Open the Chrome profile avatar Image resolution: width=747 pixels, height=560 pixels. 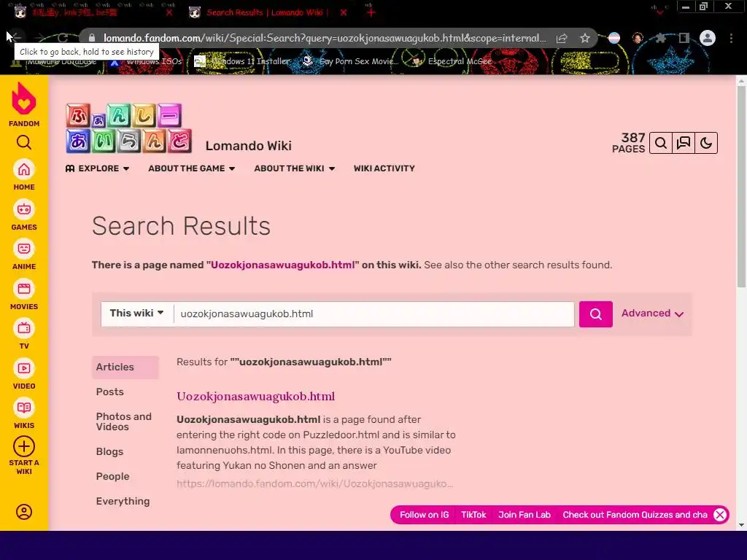point(708,38)
